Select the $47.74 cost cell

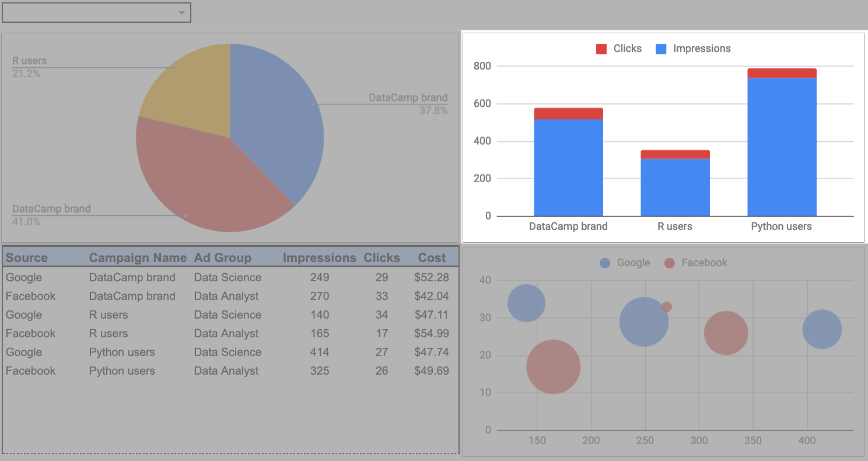[432, 352]
